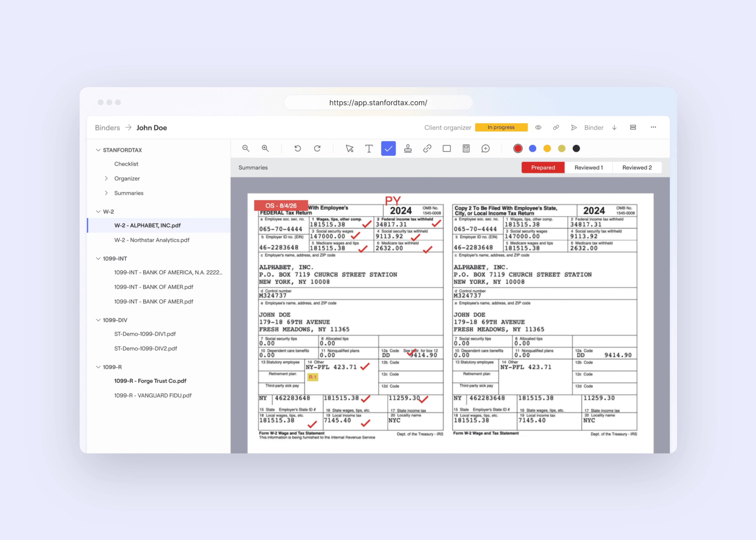Select the Stamp tool
The height and width of the screenshot is (540, 756).
[408, 148]
